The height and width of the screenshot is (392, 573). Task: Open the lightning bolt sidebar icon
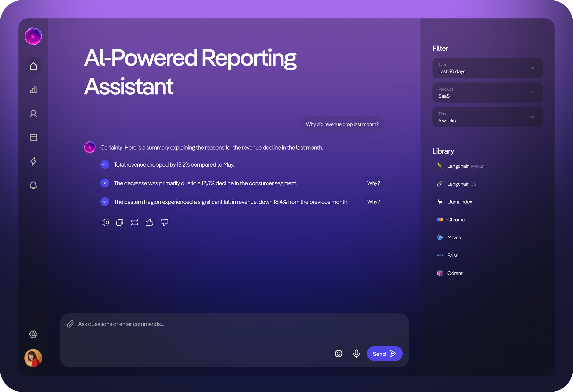(33, 161)
